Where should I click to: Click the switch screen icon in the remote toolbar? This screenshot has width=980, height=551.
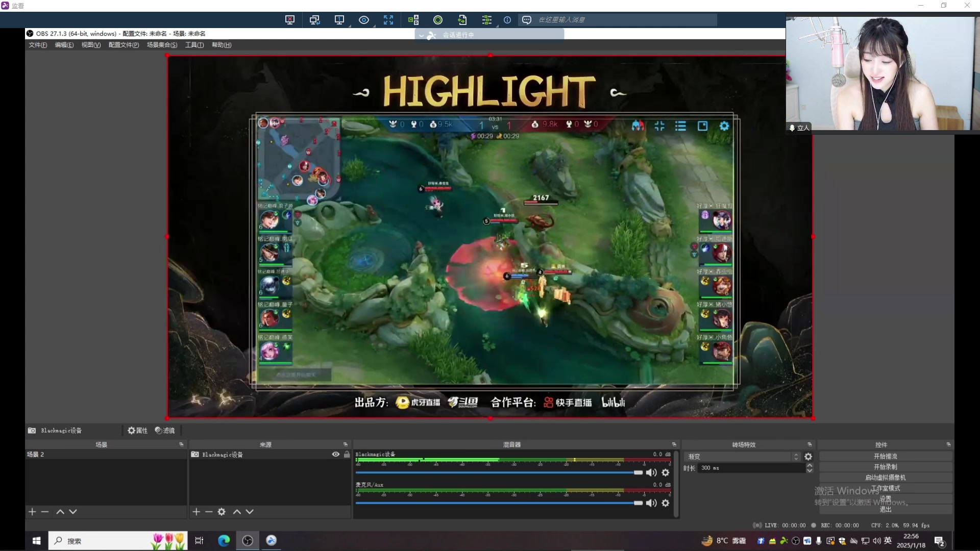coord(314,20)
